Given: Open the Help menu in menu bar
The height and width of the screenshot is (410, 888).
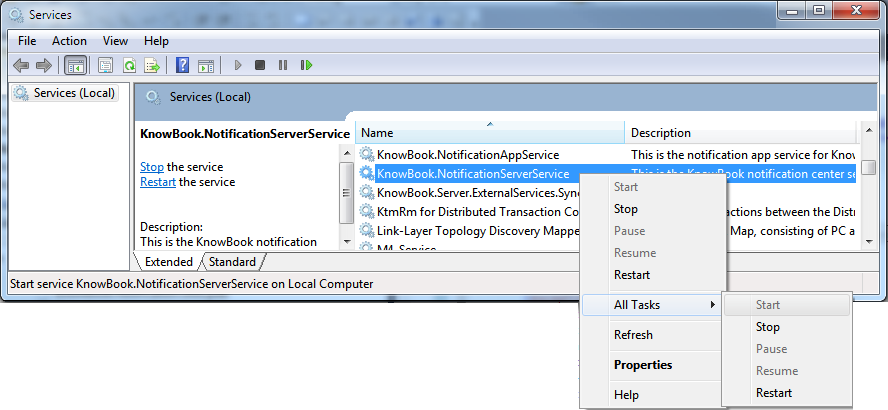Looking at the screenshot, I should tap(156, 41).
